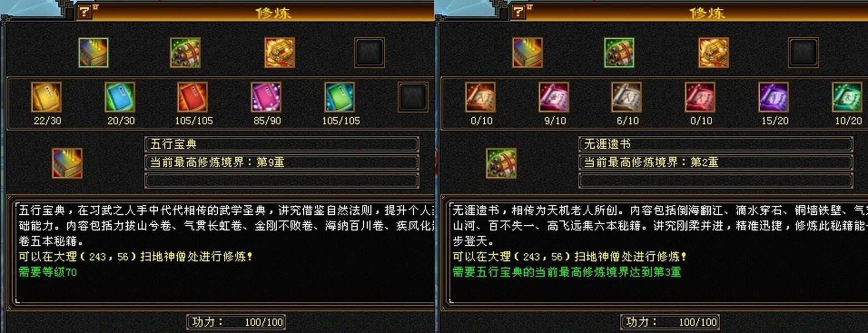Click the 第9重 cultivation realm field
The image size is (868, 333).
click(x=282, y=163)
